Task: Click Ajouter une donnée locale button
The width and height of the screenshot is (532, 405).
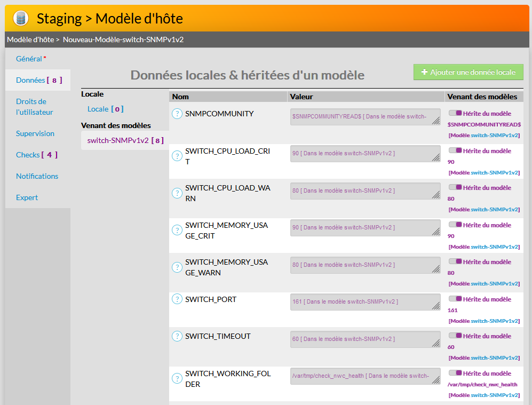Action: [x=468, y=72]
